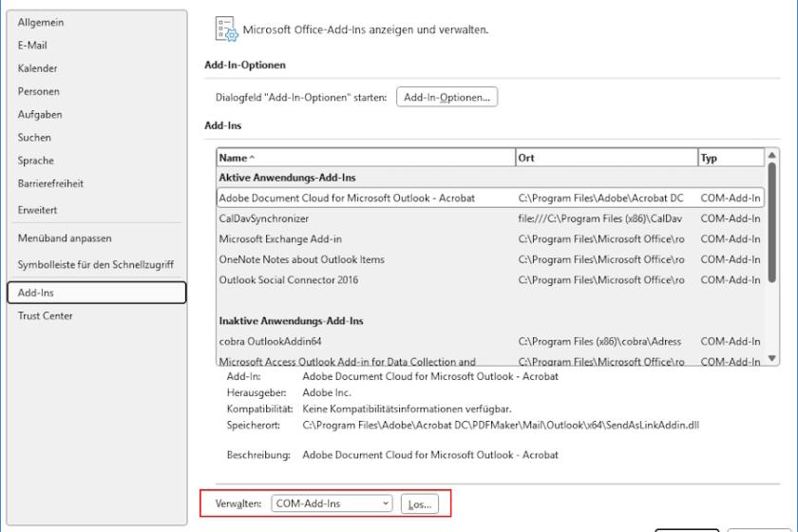Select the Add-Ins category

point(97,293)
